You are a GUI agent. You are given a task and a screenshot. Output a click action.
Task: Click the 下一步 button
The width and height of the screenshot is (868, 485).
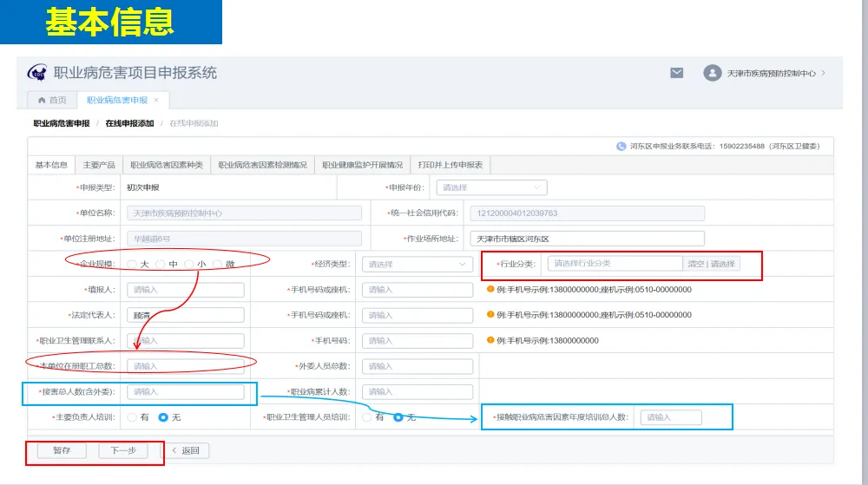click(x=123, y=450)
